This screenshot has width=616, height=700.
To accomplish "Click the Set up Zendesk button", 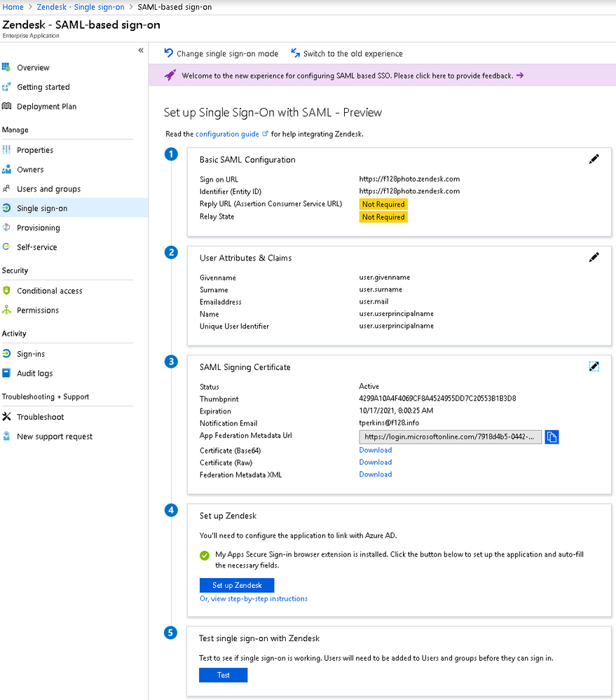I will (237, 585).
